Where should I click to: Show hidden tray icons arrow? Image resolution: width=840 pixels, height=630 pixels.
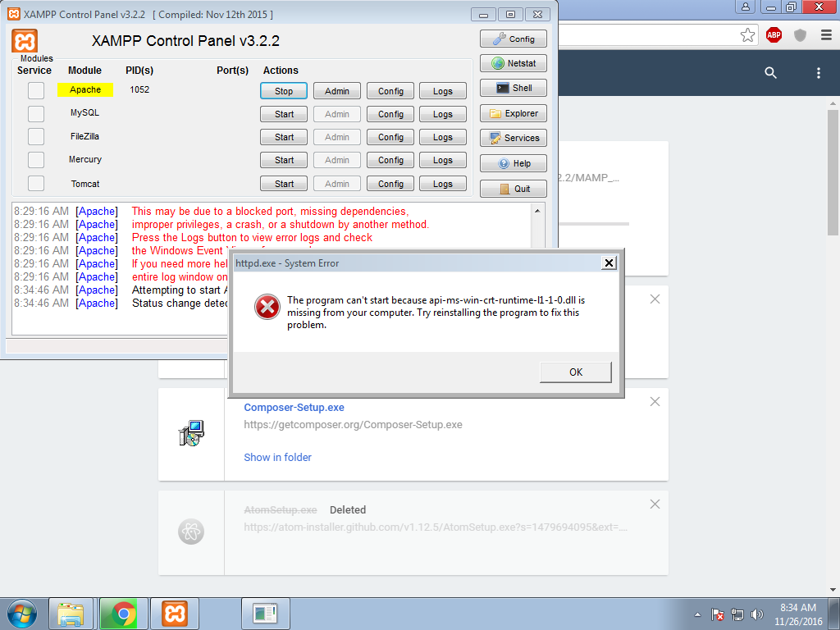(x=697, y=614)
